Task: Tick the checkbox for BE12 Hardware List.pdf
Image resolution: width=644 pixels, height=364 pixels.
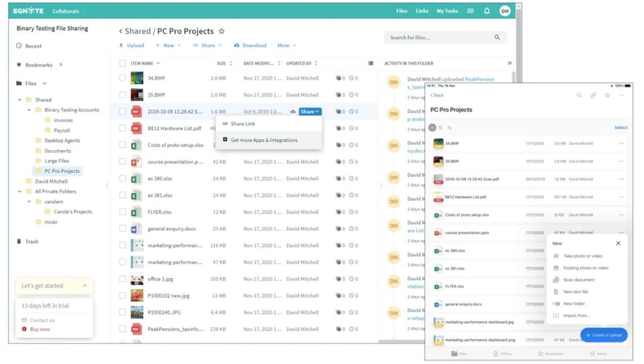Action: tap(122, 128)
